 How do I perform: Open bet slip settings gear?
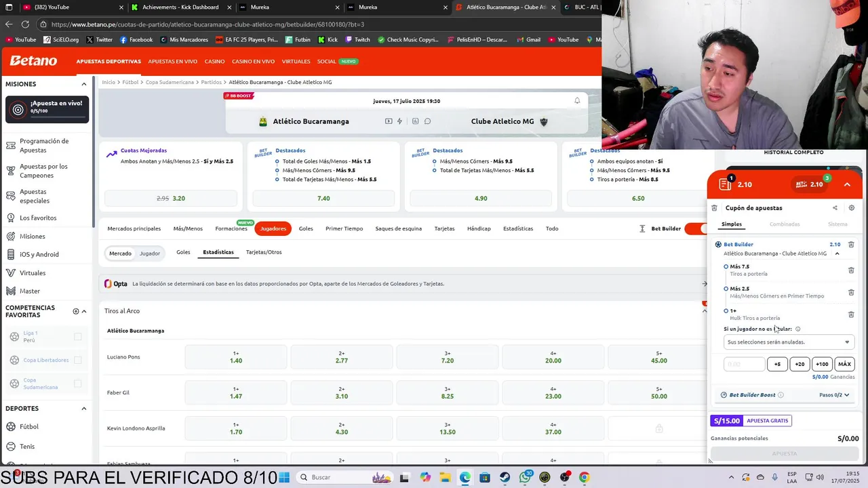852,208
